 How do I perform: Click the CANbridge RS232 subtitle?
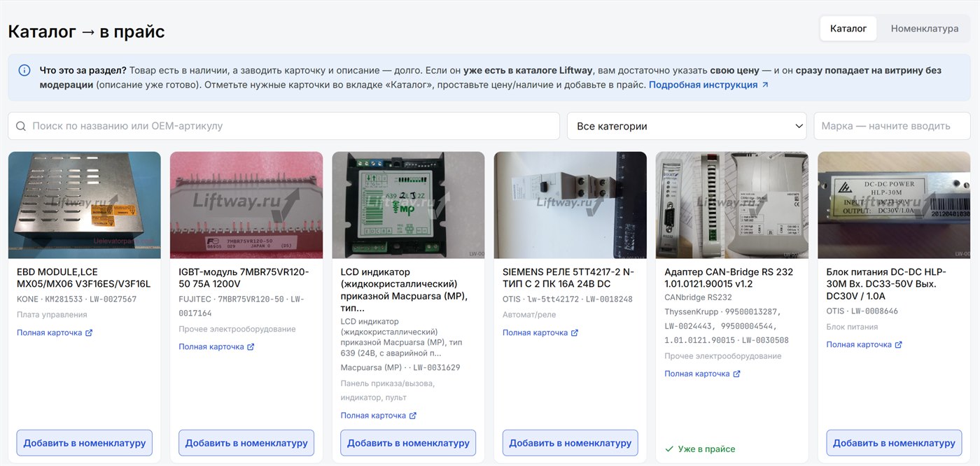tap(698, 297)
